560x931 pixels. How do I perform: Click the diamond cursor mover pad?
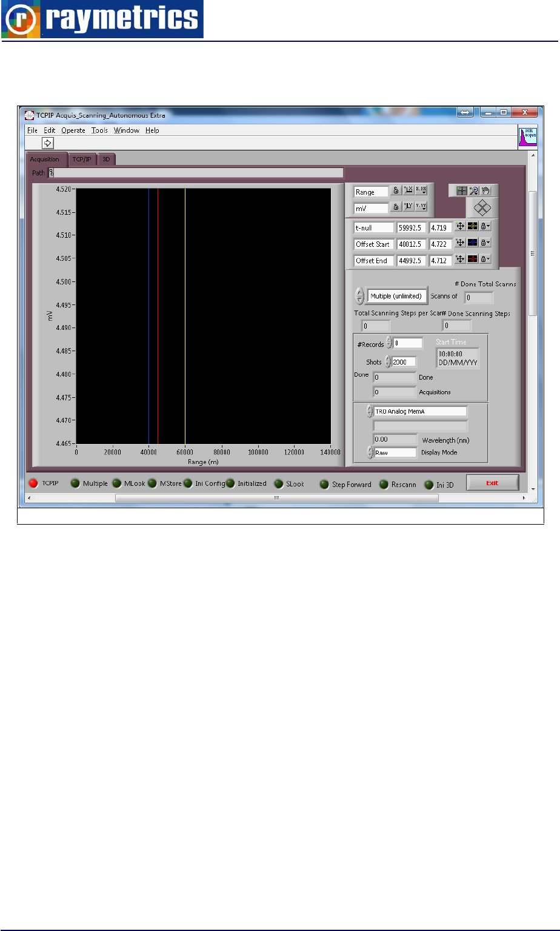click(482, 208)
